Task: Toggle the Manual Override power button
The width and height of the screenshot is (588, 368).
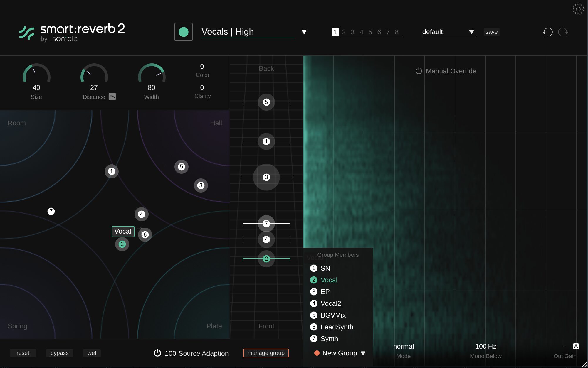Action: 419,71
